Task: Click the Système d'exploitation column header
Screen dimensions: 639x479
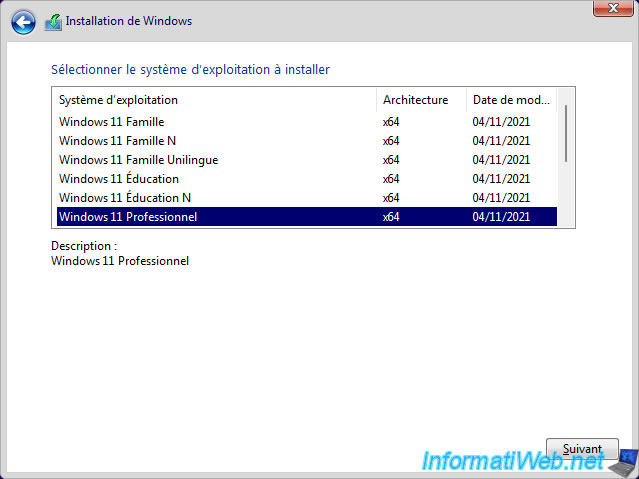Action: click(216, 100)
